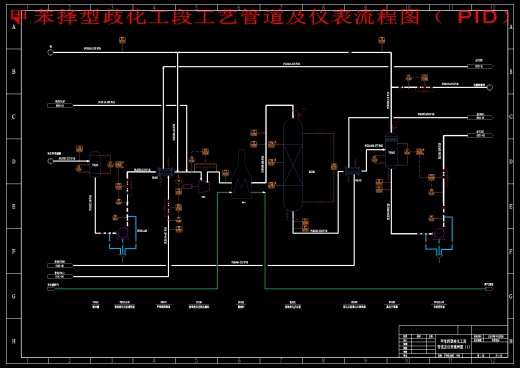Click row letter D on the left border

pos(13,162)
